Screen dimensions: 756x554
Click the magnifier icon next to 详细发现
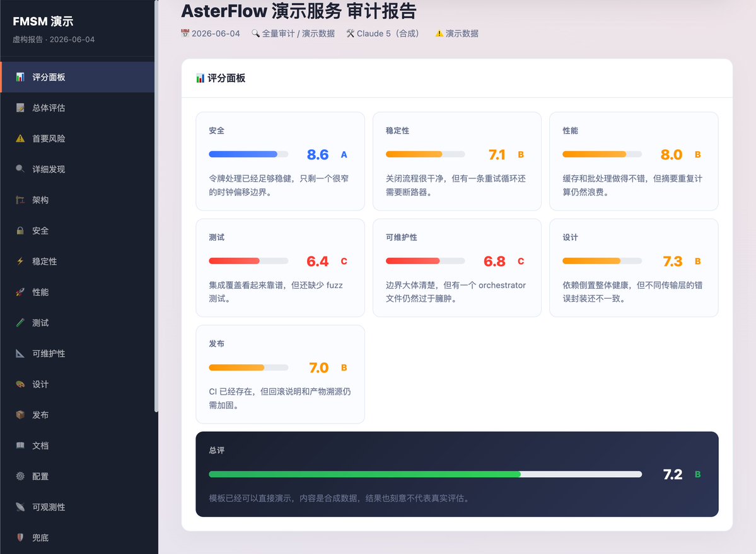tap(20, 169)
